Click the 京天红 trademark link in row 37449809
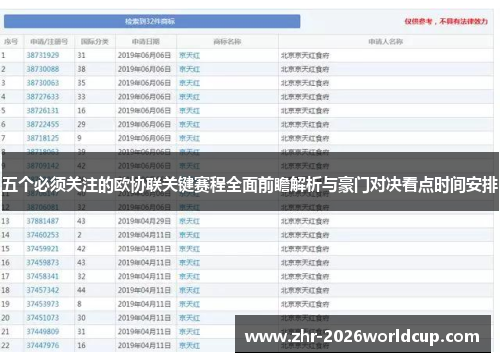 189,332
